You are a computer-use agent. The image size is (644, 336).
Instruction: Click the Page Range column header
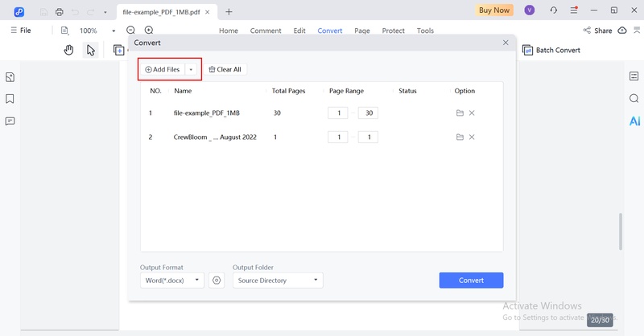click(346, 91)
